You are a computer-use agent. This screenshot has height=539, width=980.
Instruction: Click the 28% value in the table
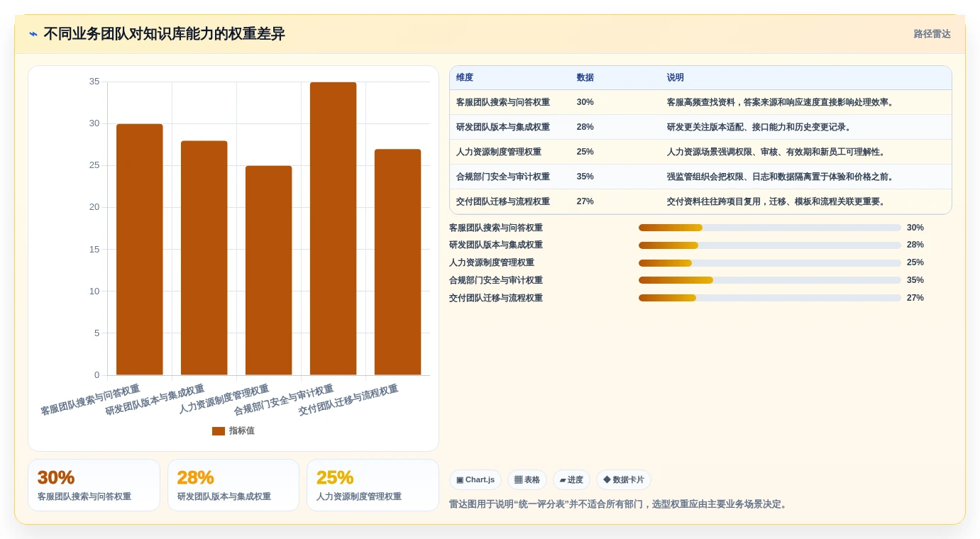[x=585, y=127]
